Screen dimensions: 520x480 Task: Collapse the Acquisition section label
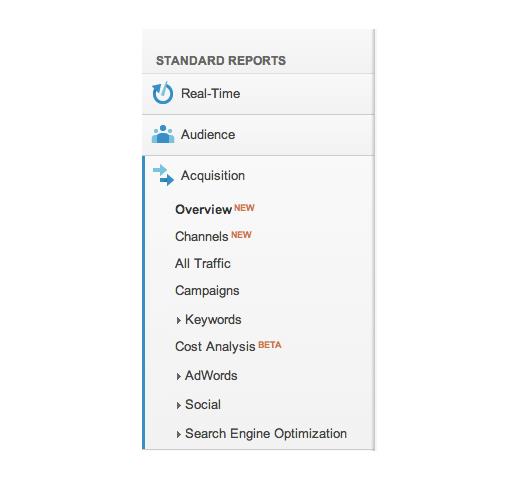(213, 176)
